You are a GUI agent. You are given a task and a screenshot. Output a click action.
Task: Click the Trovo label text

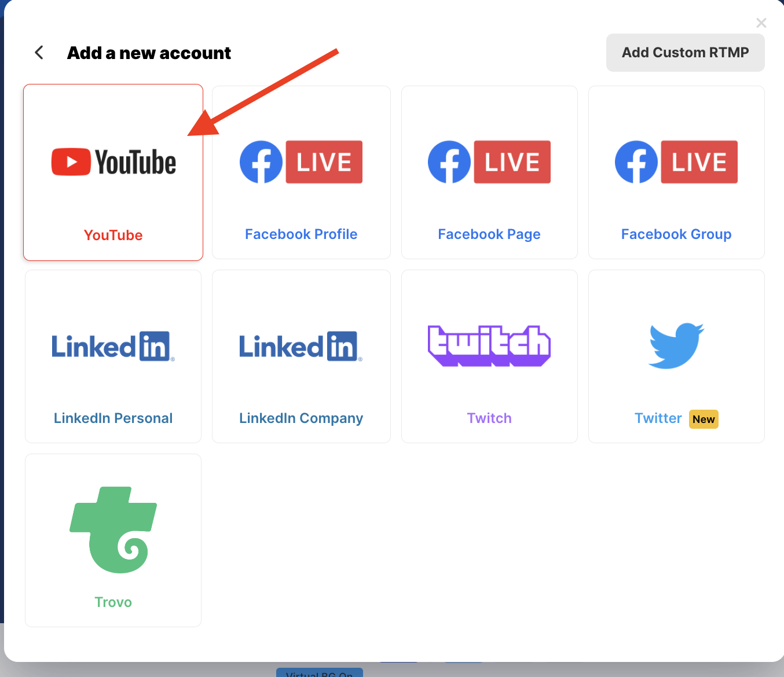coord(113,602)
